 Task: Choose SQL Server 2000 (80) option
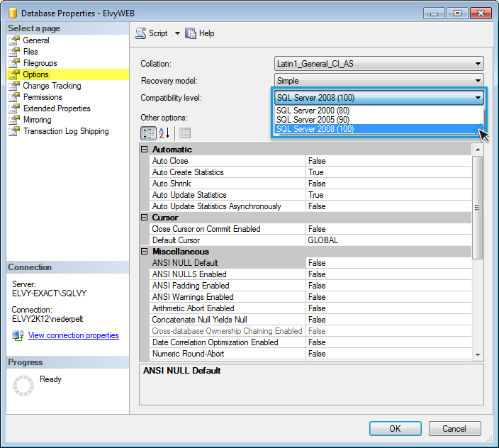(379, 111)
